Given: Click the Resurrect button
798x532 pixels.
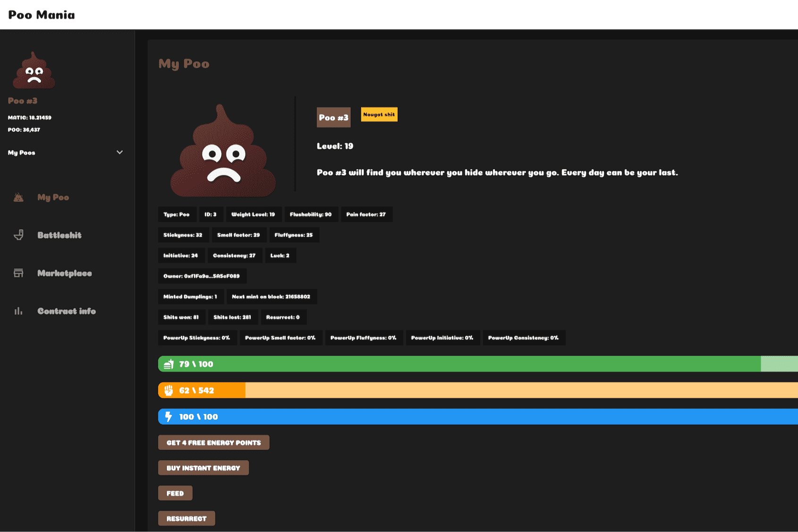Looking at the screenshot, I should tap(186, 518).
